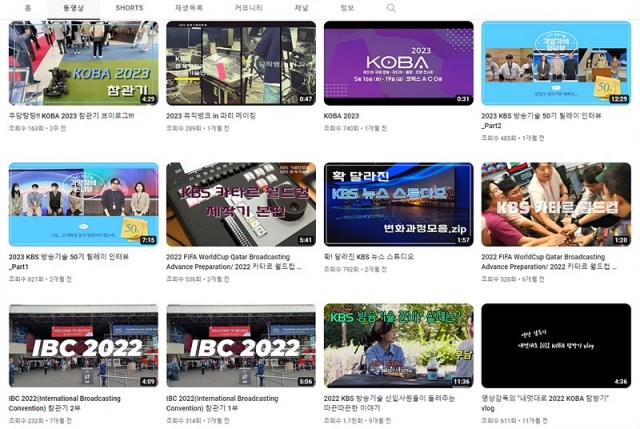The image size is (640, 429).
Task: Open the SHORTS tab
Action: [x=129, y=8]
